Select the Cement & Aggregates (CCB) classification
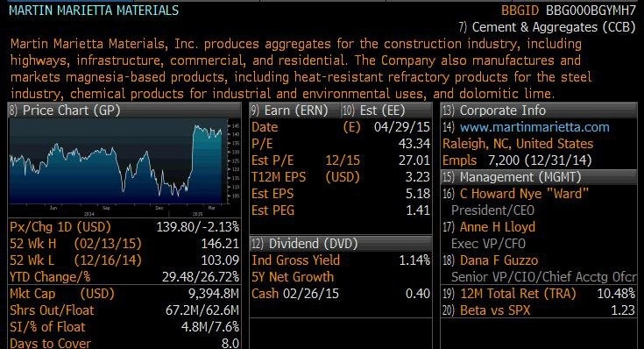This screenshot has height=349, width=644. tap(547, 27)
